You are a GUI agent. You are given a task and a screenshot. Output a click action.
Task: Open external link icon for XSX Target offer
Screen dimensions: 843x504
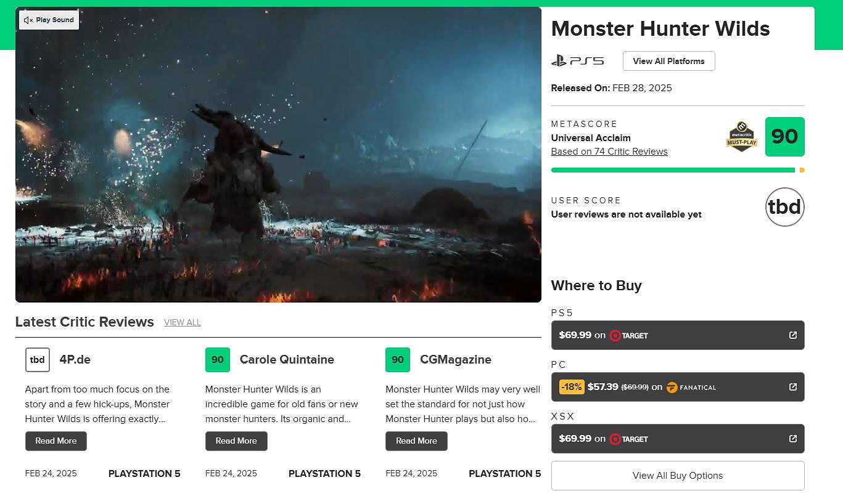[x=792, y=439]
